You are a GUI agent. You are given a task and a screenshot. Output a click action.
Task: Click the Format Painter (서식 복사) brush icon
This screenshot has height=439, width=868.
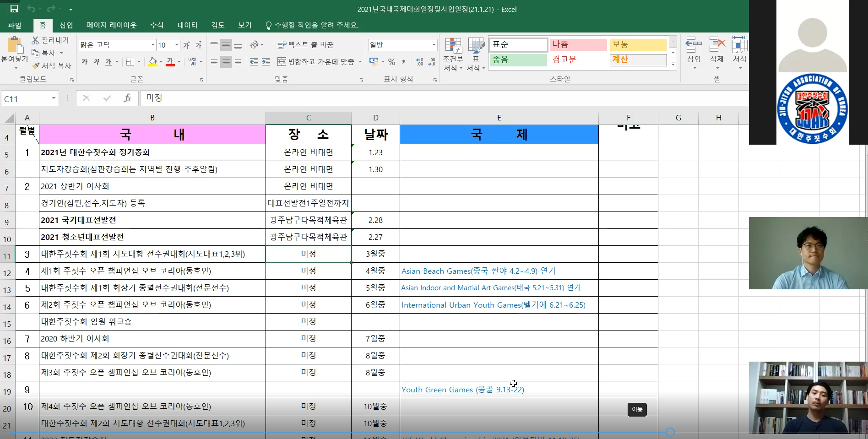(36, 66)
